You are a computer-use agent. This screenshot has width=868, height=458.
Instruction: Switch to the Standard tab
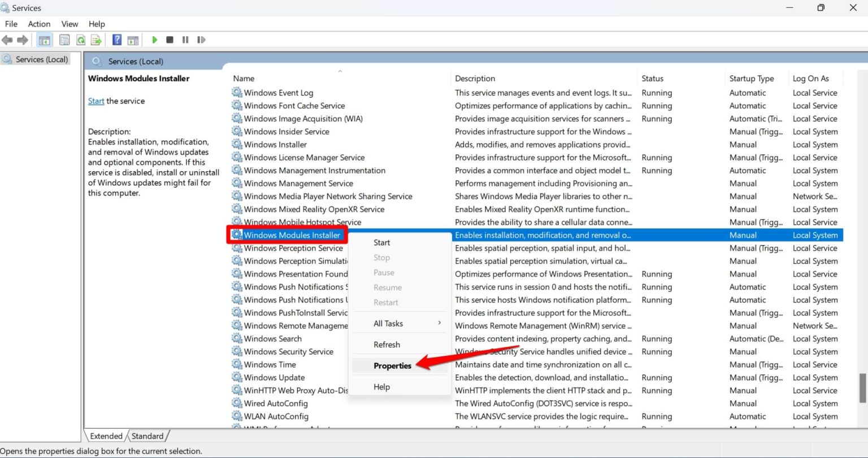pos(147,435)
